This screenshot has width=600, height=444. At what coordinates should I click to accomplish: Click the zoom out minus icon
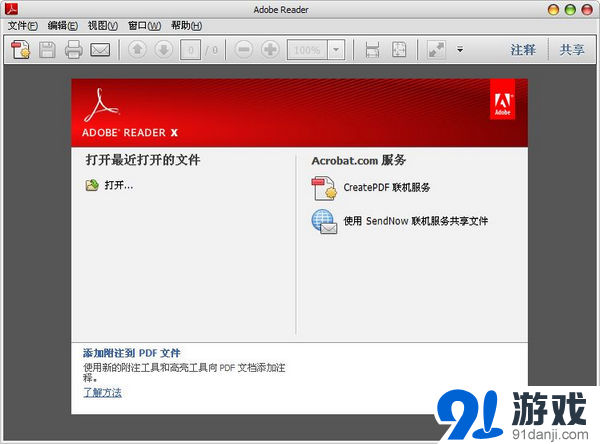tap(244, 50)
